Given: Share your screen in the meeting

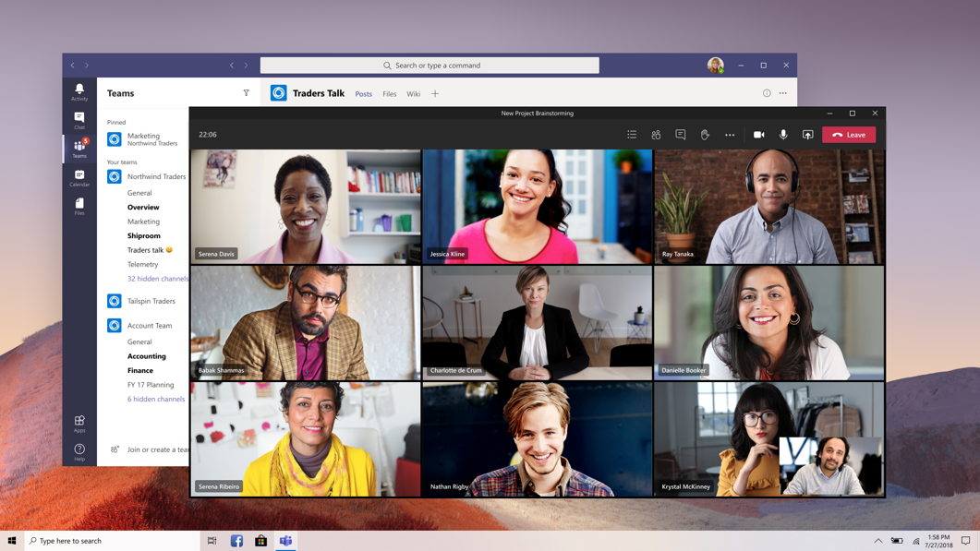Looking at the screenshot, I should click(806, 134).
